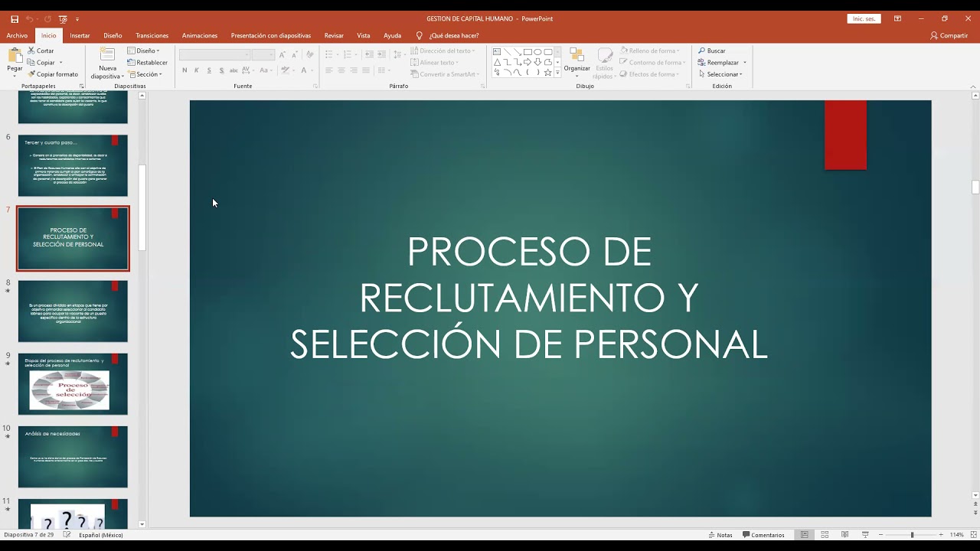Switch to Slide Sorter view icon
Viewport: 980px width, 551px height.
(x=825, y=535)
